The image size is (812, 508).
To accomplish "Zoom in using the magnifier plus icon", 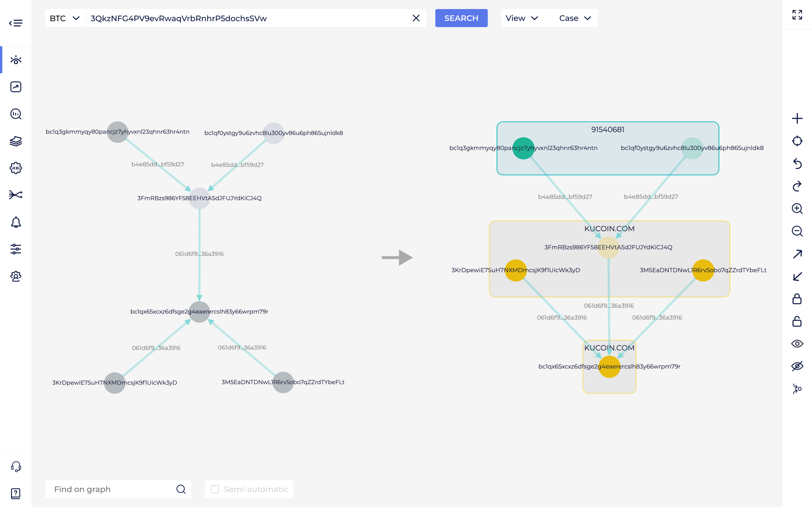I will tap(797, 209).
